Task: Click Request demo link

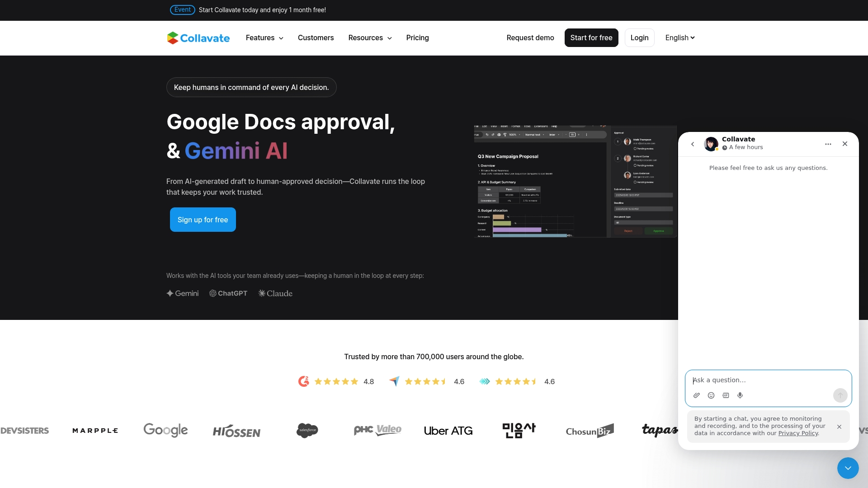Action: 530,38
